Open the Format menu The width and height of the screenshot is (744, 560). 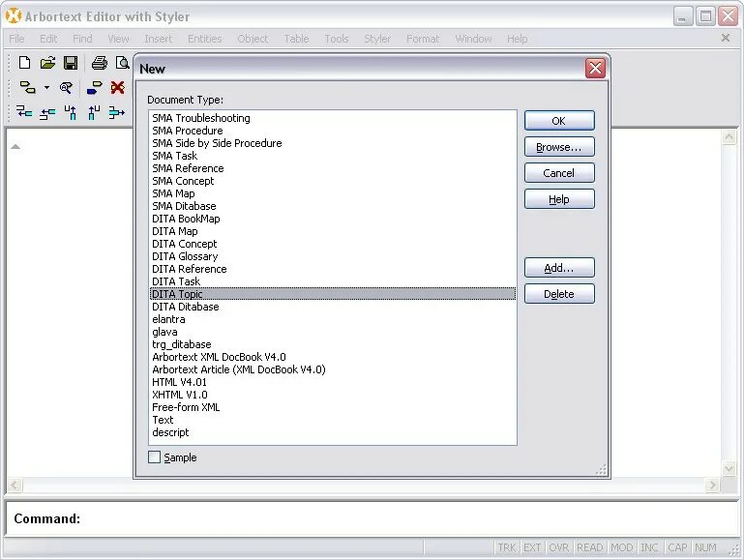pyautogui.click(x=423, y=39)
